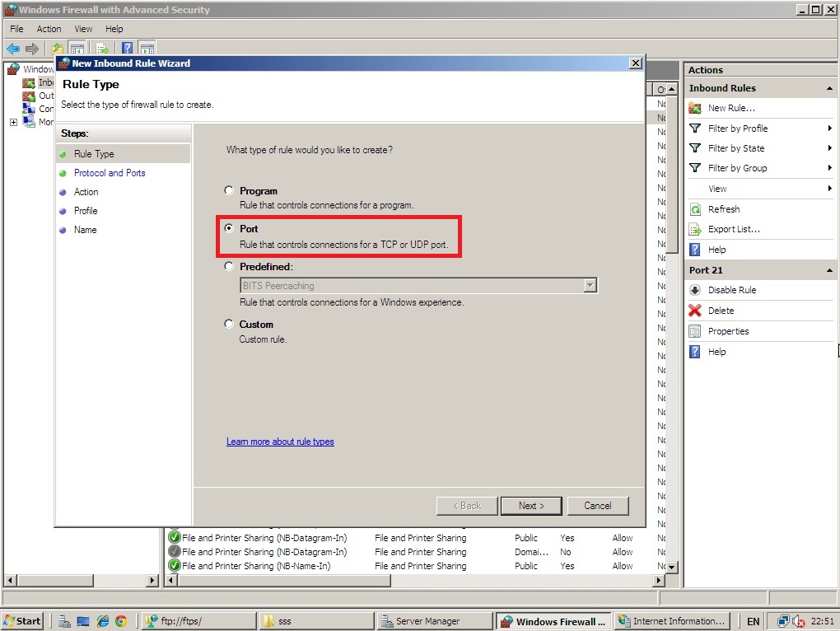Click the Refresh icon in Actions pane
Image resolution: width=840 pixels, height=631 pixels.
point(695,209)
